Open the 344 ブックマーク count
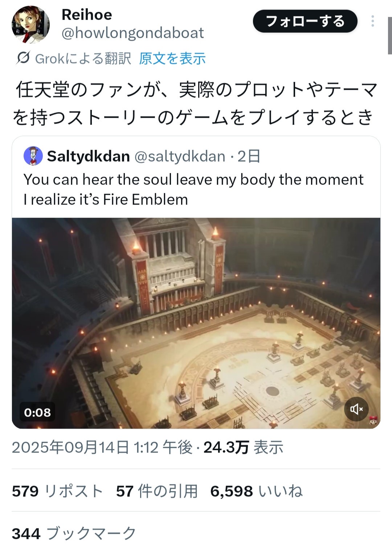This screenshot has width=392, height=549. (74, 533)
